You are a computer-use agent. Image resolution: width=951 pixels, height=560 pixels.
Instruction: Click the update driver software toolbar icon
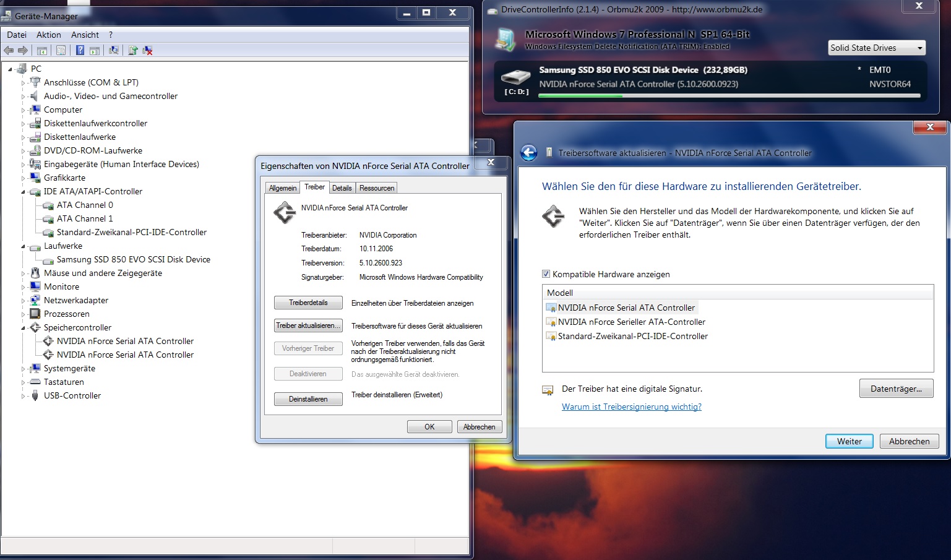[133, 50]
